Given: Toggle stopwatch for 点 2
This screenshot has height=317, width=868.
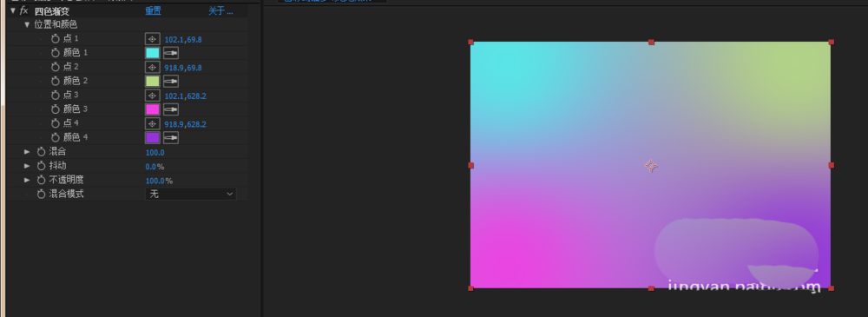Looking at the screenshot, I should [x=55, y=67].
